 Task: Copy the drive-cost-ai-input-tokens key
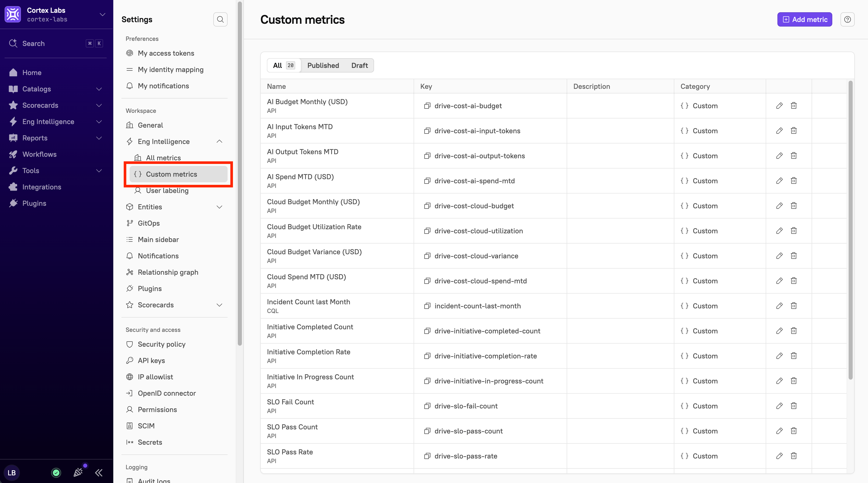point(427,131)
